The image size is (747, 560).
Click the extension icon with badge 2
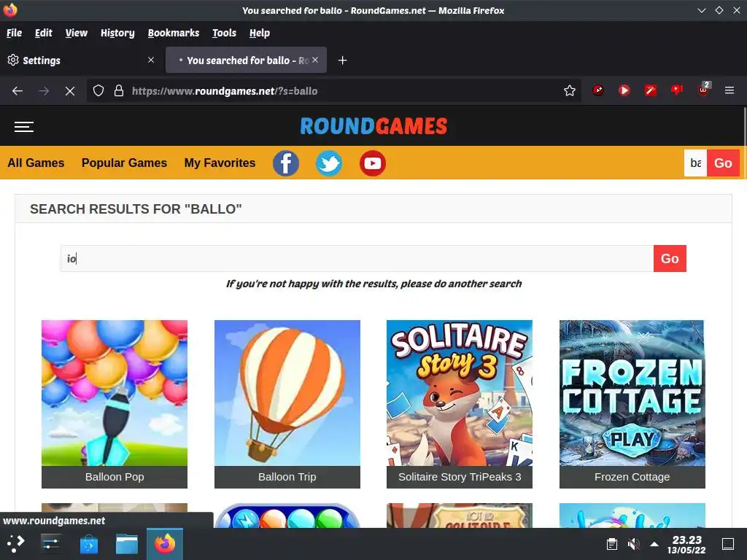tap(704, 89)
